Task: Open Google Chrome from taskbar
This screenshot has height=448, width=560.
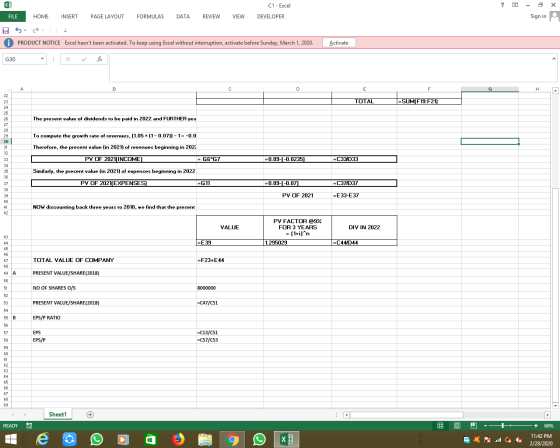Action: tap(232, 439)
